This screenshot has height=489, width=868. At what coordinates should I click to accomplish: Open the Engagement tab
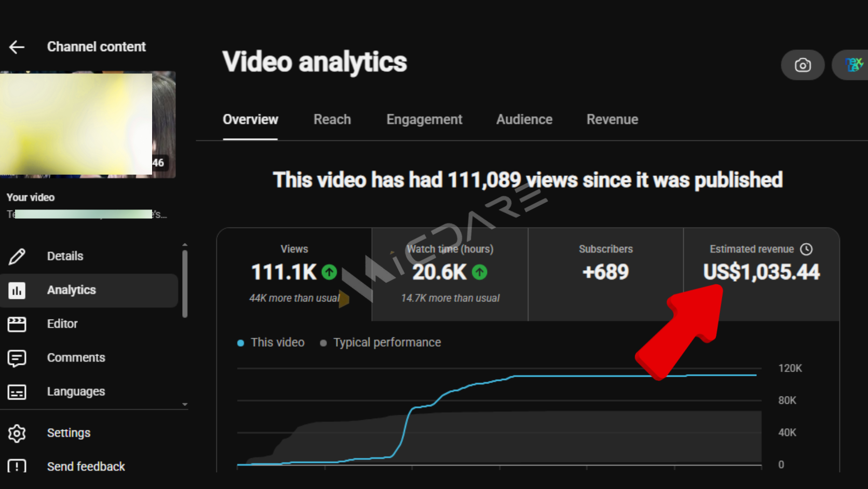424,120
